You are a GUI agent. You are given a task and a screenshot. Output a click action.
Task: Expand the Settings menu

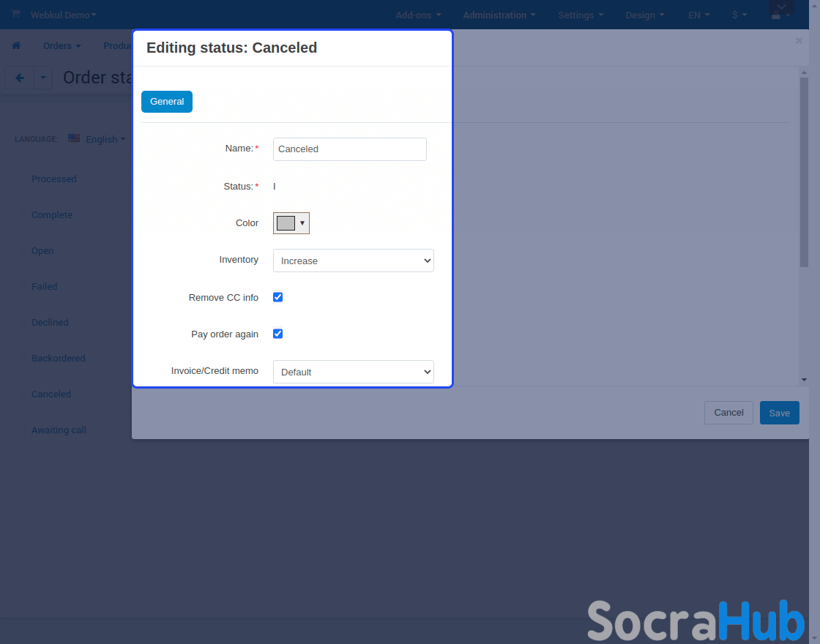point(581,15)
